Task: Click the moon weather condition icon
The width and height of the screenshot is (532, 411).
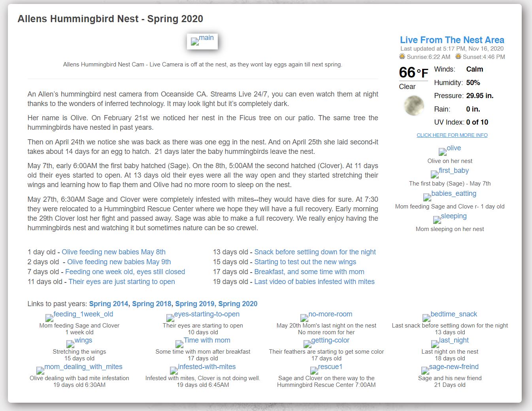Action: tap(414, 106)
